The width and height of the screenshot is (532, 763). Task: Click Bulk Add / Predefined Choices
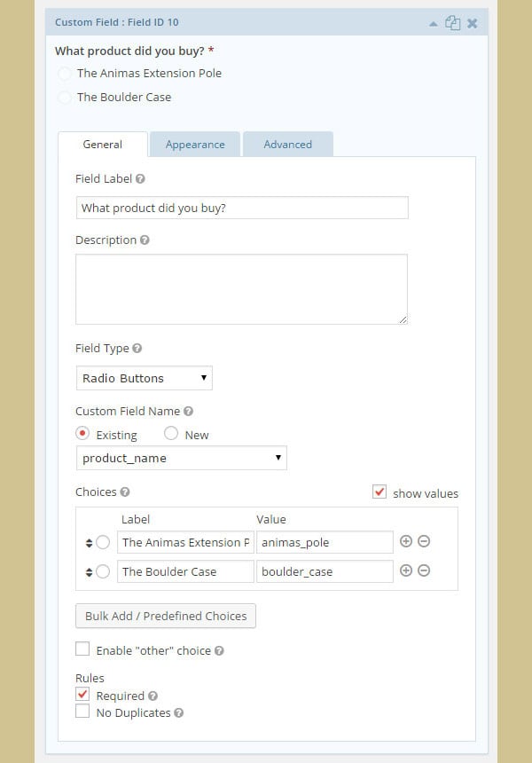[165, 616]
